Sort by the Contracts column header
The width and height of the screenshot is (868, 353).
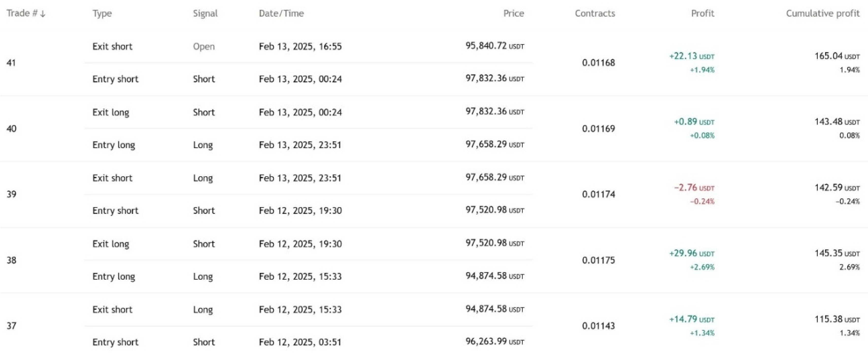(x=595, y=14)
